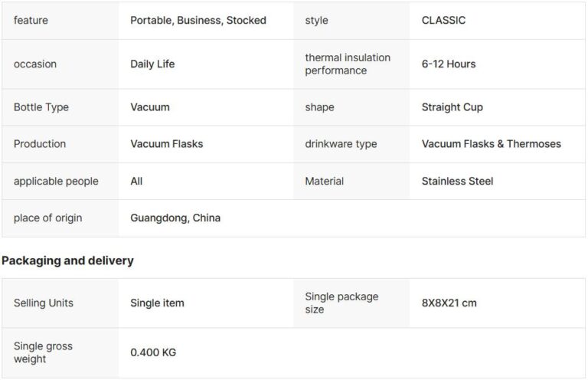Click the "Single gross weight" label
Viewport: 588px width, 380px height.
point(43,352)
